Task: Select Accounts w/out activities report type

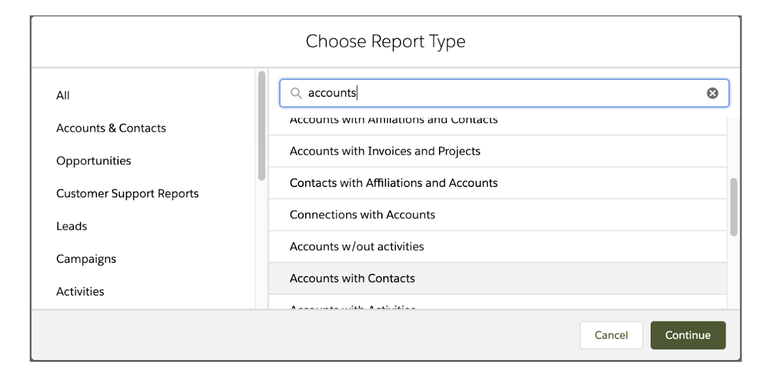Action: pos(498,246)
